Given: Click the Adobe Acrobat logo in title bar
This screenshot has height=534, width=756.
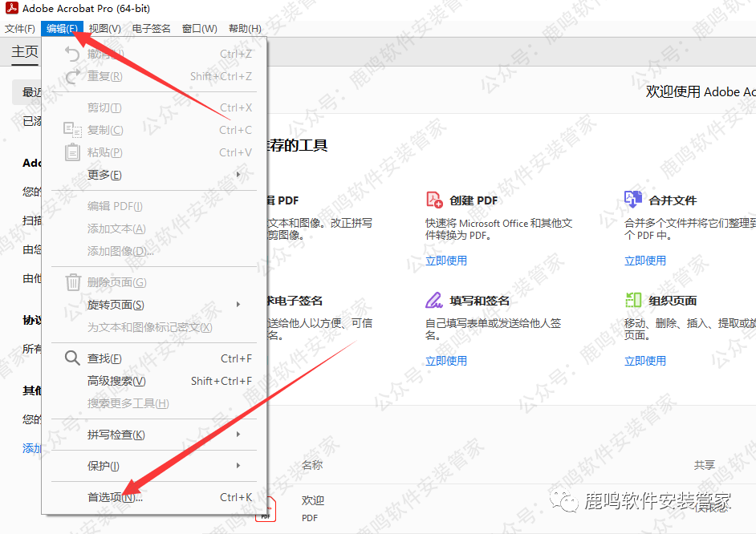Looking at the screenshot, I should click(10, 10).
